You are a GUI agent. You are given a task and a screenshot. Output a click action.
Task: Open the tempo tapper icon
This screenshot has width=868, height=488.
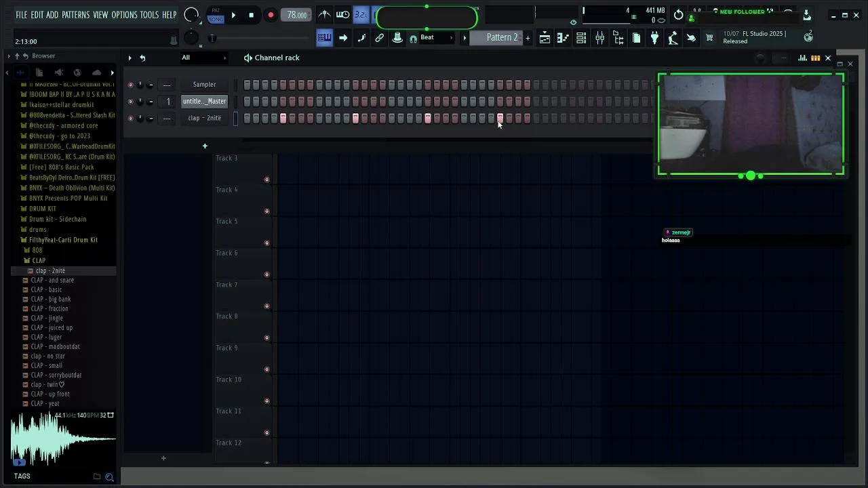coord(673,38)
